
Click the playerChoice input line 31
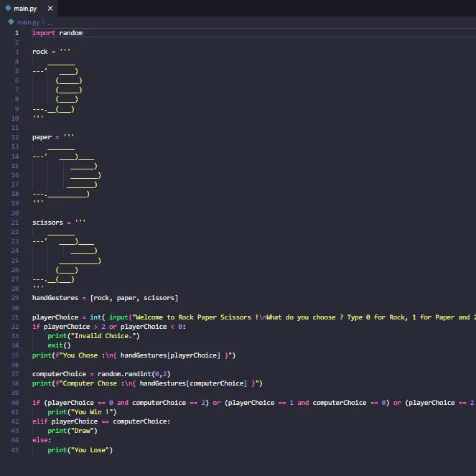[x=253, y=317]
